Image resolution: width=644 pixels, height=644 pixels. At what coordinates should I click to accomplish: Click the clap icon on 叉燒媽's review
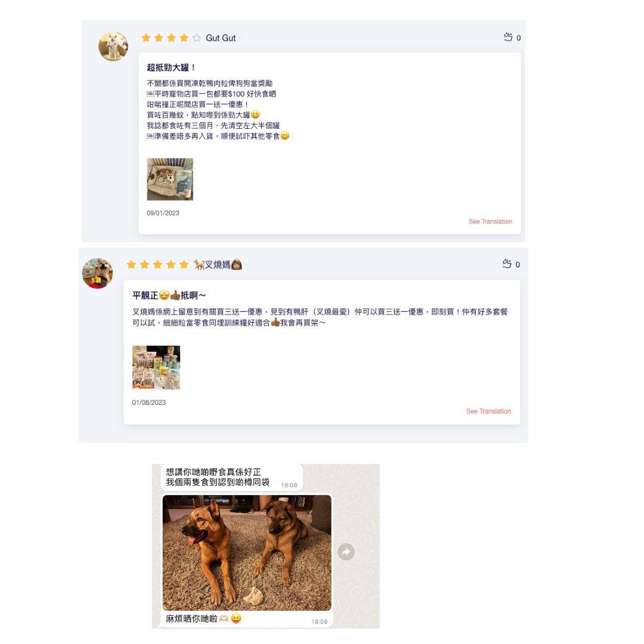click(x=507, y=264)
